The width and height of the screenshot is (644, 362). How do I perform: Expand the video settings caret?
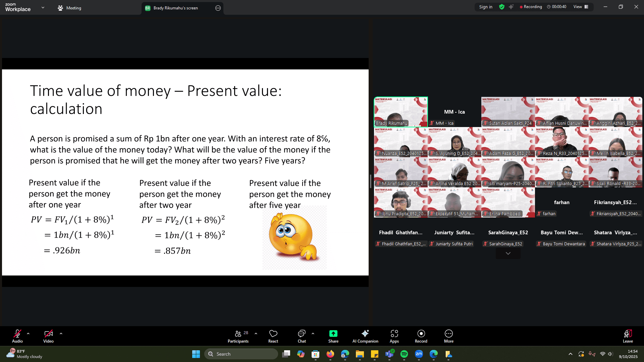click(61, 334)
